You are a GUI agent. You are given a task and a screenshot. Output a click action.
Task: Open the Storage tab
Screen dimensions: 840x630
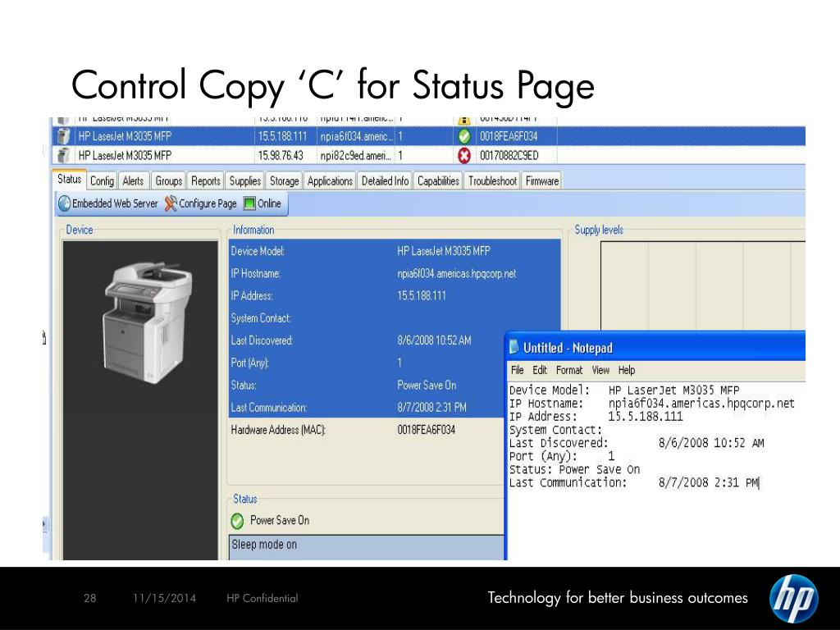click(284, 181)
